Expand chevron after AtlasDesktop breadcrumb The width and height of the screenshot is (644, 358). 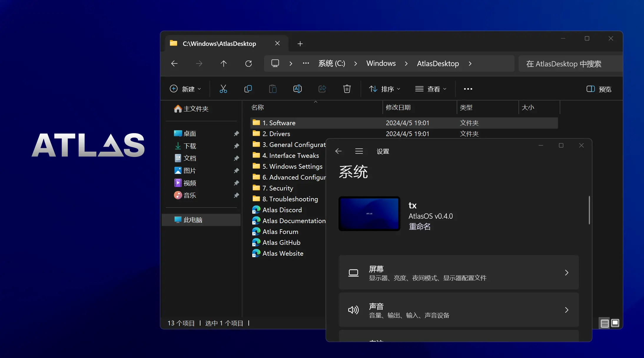(470, 63)
